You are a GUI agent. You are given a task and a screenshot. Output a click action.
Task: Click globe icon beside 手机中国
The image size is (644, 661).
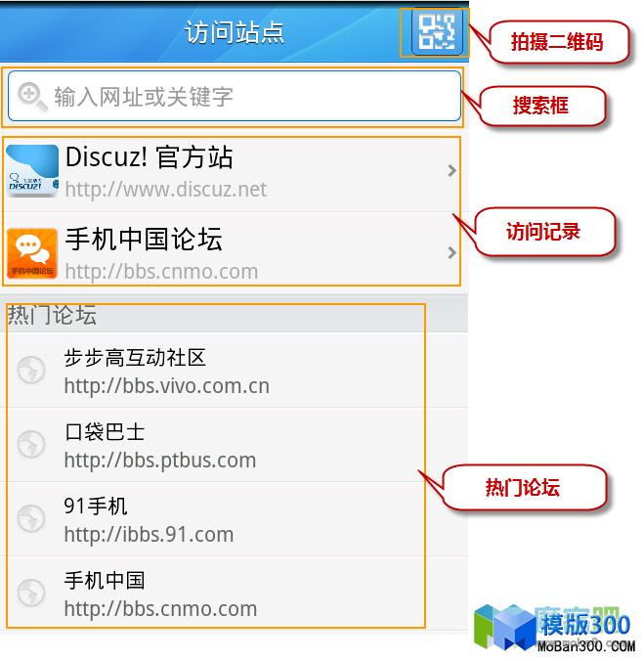pos(31,593)
